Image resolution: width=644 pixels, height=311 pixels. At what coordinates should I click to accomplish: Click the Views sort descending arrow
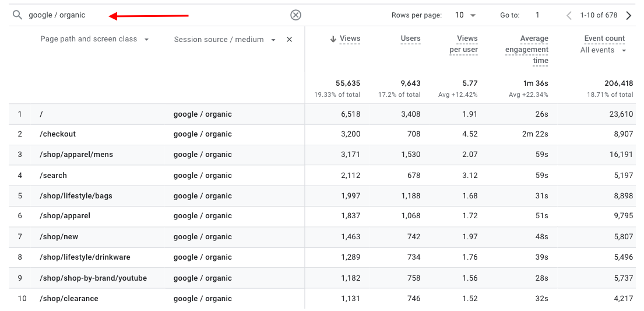333,39
